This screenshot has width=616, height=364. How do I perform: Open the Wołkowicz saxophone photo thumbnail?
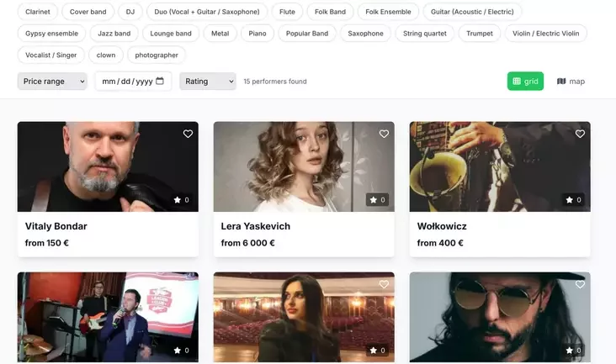click(499, 166)
